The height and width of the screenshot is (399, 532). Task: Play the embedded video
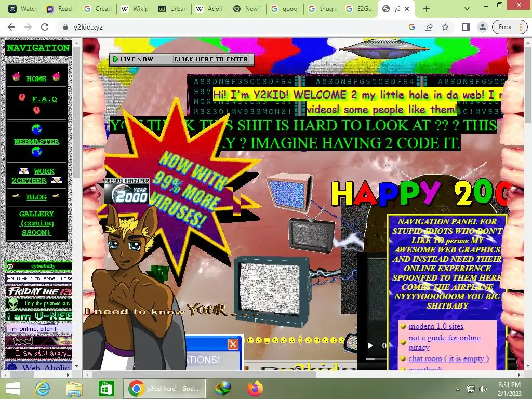point(370,345)
